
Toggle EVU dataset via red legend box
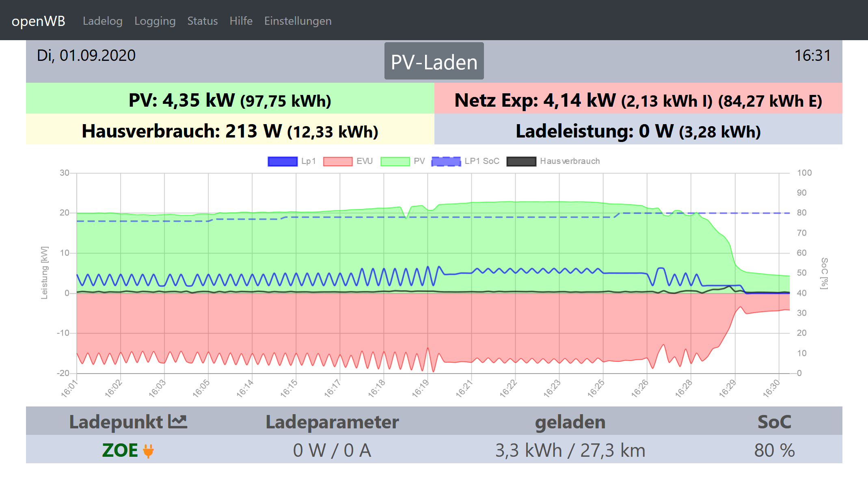338,161
